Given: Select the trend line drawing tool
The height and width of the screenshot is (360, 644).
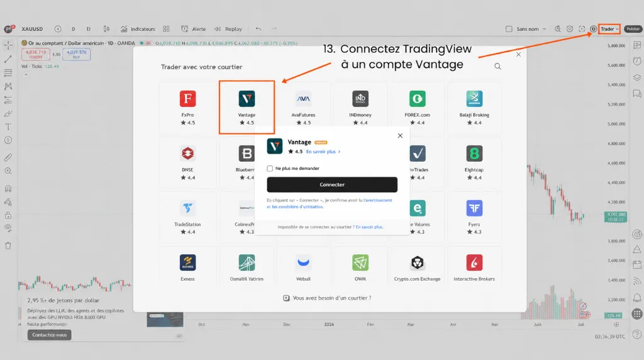Looking at the screenshot, I should (8, 59).
